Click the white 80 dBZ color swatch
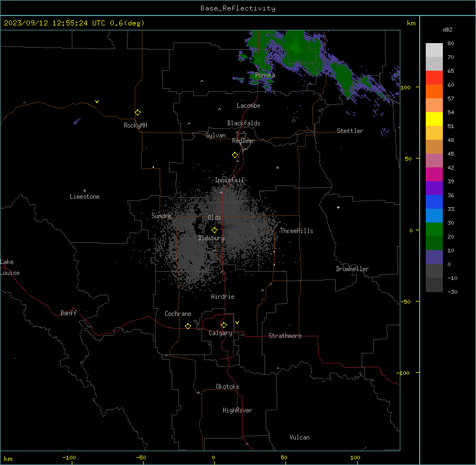476x465 pixels. pyautogui.click(x=434, y=50)
